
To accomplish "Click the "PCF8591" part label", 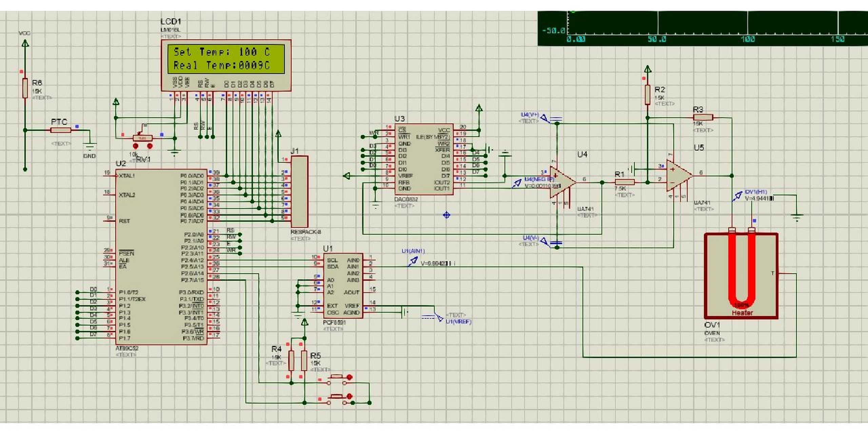I will [334, 323].
